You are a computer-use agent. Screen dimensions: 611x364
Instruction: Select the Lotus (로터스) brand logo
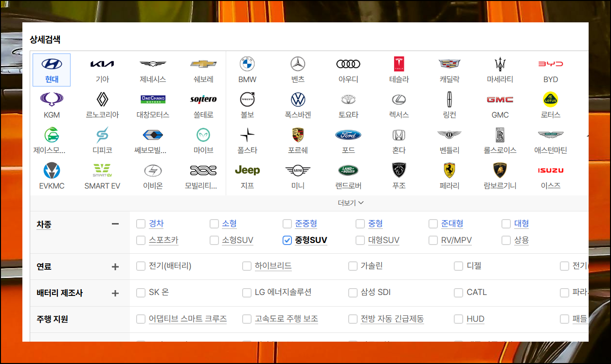551,99
